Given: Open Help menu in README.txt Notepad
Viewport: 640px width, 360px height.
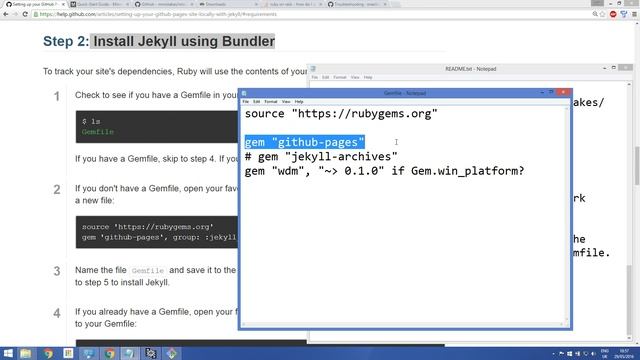Looking at the screenshot, I should pyautogui.click(x=368, y=77).
